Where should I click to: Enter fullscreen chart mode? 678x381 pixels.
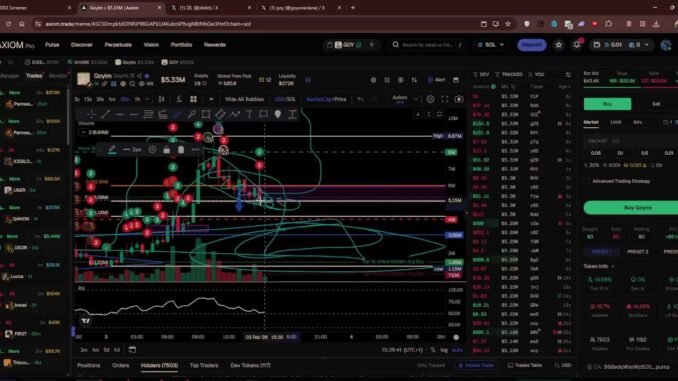pos(445,99)
